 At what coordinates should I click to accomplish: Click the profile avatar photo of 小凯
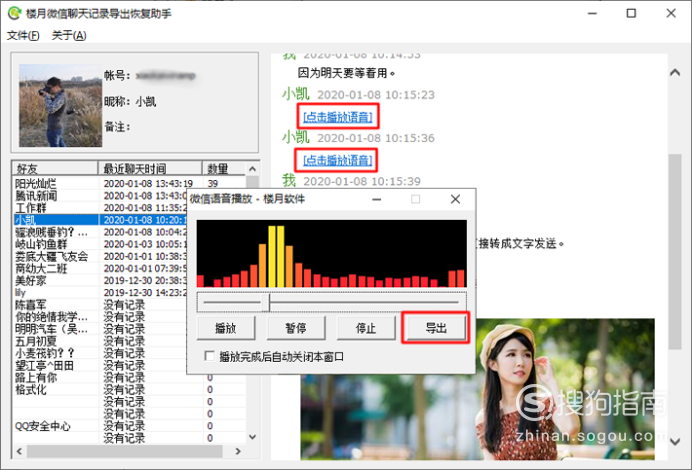[60, 105]
